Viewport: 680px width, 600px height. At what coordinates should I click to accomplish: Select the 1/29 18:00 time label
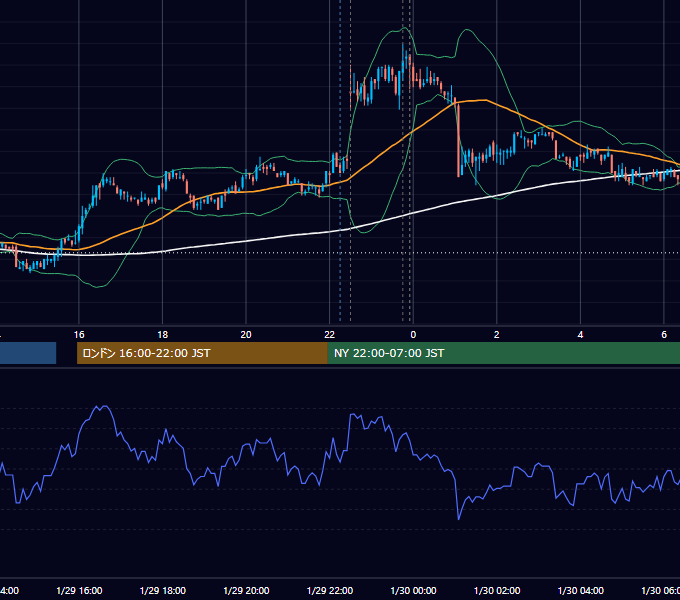click(163, 591)
